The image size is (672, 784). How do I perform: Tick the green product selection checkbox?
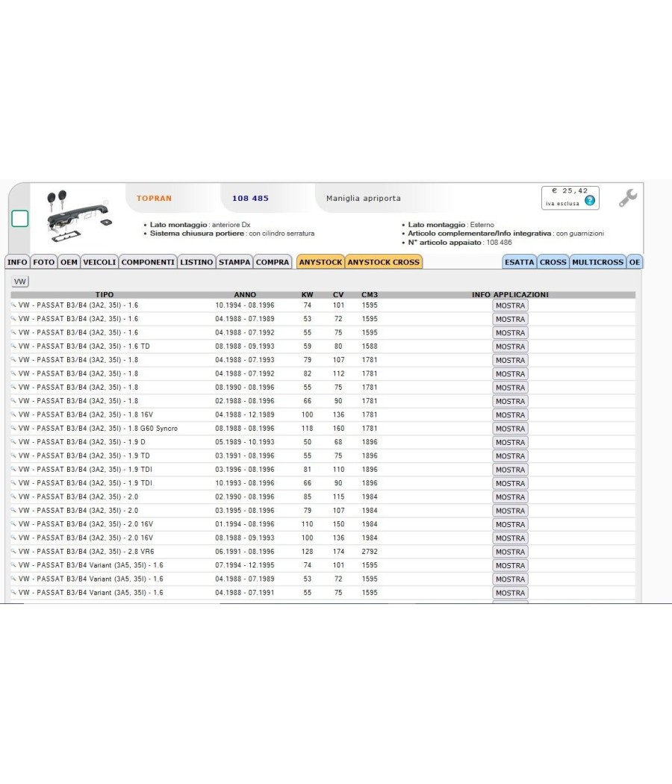pyautogui.click(x=20, y=219)
